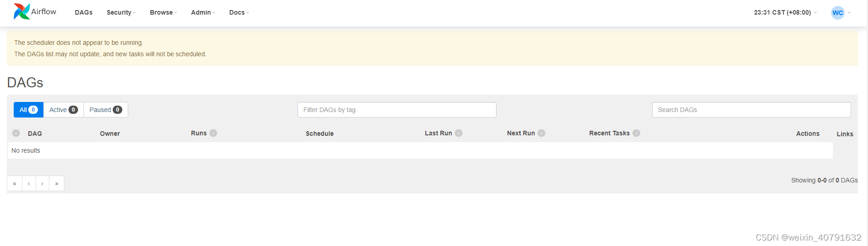Click the info icon beside Last Run
Image resolution: width=868 pixels, height=246 pixels.
coord(459,133)
